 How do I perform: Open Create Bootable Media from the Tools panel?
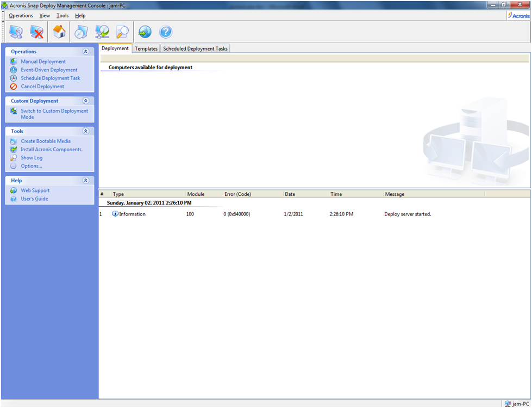pyautogui.click(x=13, y=141)
